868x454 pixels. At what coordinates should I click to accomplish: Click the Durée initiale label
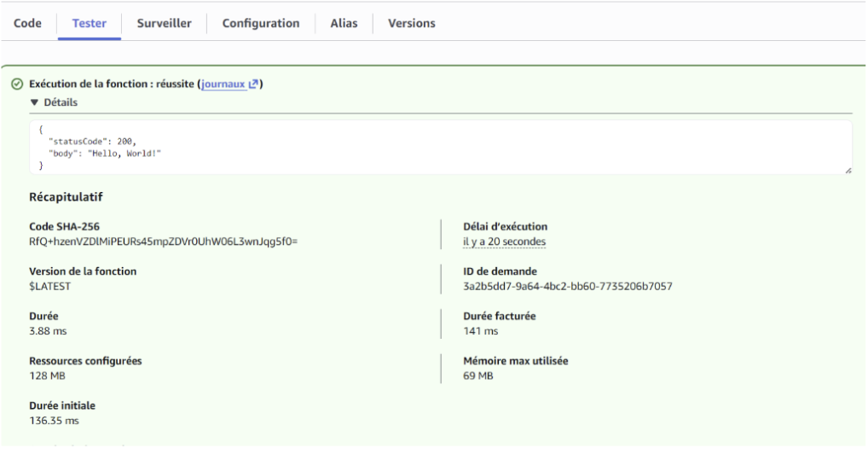pyautogui.click(x=62, y=405)
